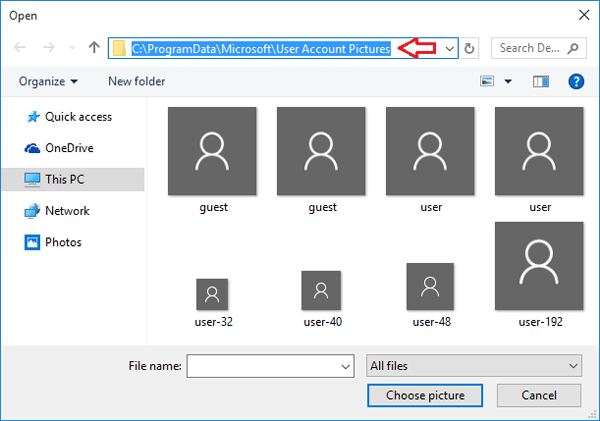This screenshot has width=600, height=421.
Task: Click the change view icon
Action: click(488, 81)
